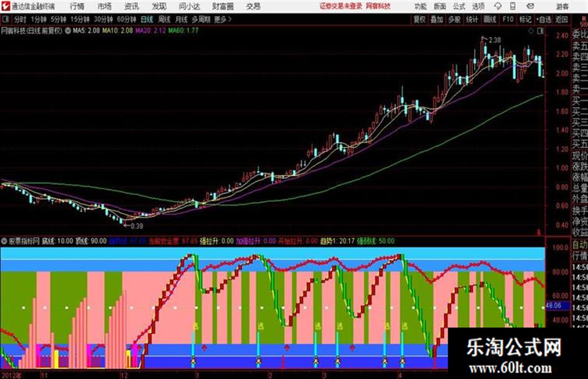Click the diamond icon above the price axis
This screenshot has height=379, width=588.
pyautogui.click(x=531, y=31)
